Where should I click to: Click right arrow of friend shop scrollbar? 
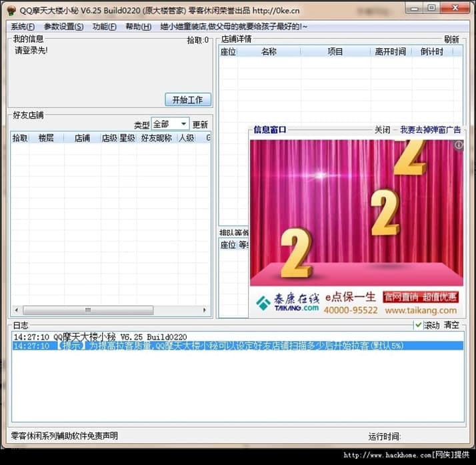205,310
